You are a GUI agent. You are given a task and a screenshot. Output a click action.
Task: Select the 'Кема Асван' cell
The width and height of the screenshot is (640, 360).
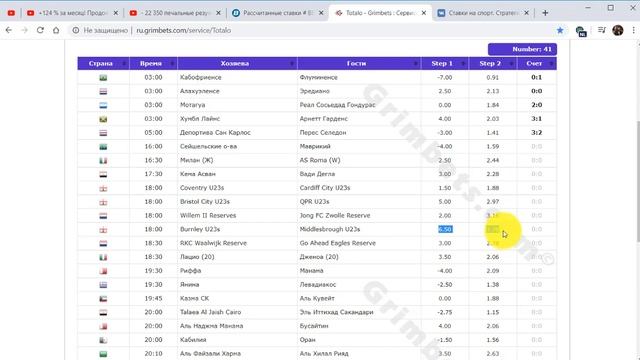[x=237, y=174]
